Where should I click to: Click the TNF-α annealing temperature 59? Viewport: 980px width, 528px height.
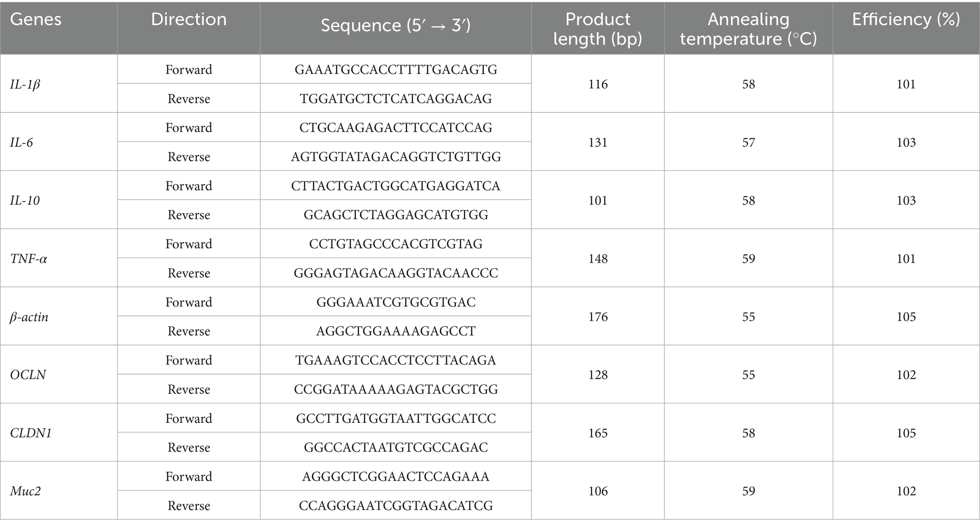(x=748, y=259)
